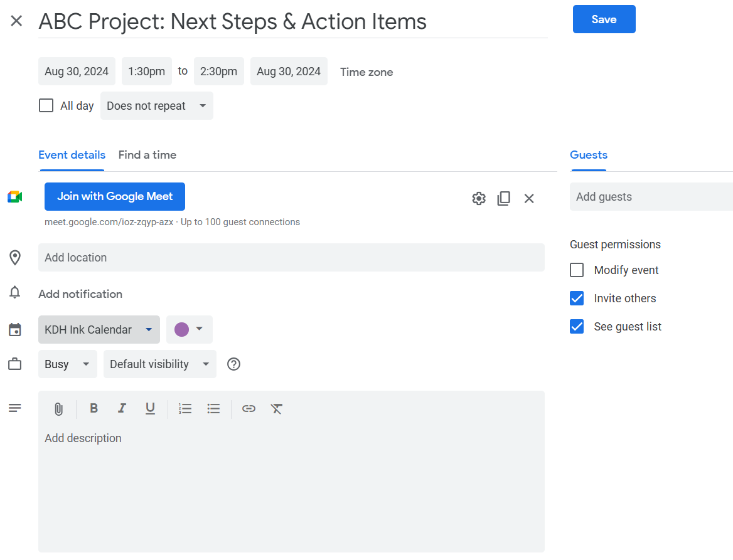Open the Default visibility dropdown
Image resolution: width=733 pixels, height=560 pixels.
click(x=159, y=364)
